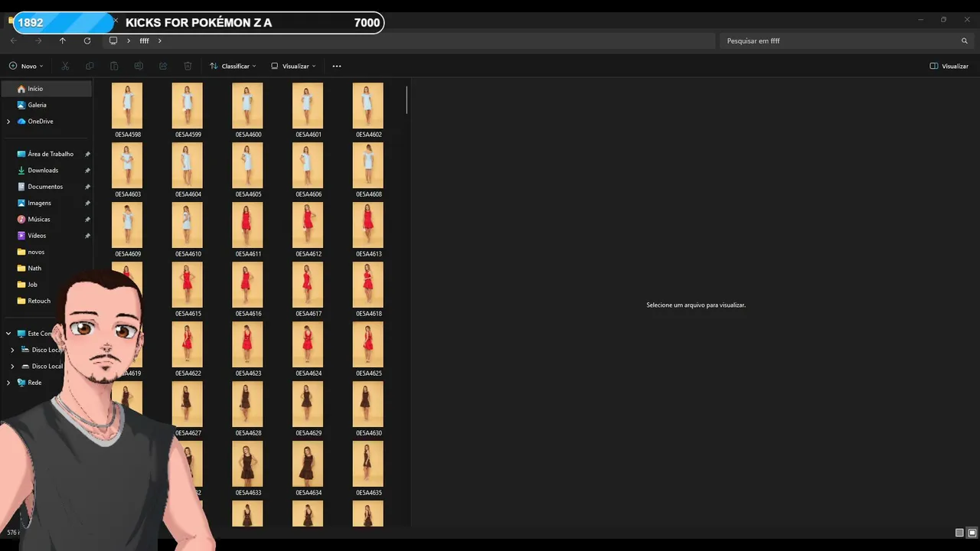Click the pin icon beside Vídeos
Viewport: 980px width, 551px height.
87,236
